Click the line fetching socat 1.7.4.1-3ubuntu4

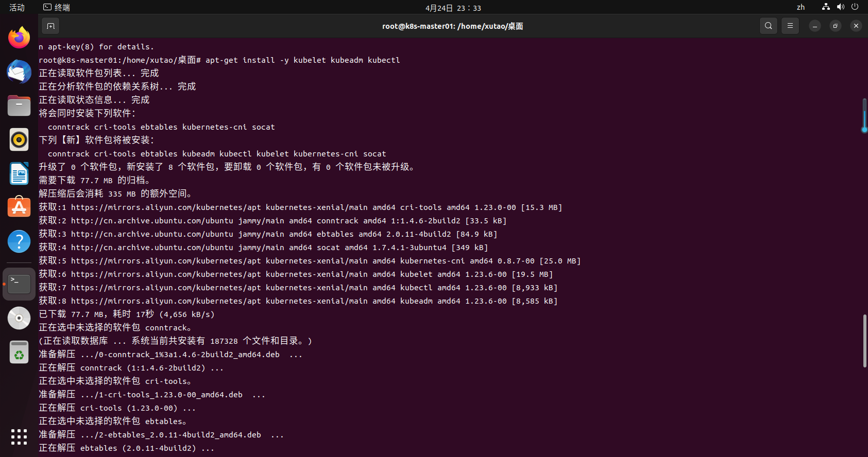(x=263, y=248)
